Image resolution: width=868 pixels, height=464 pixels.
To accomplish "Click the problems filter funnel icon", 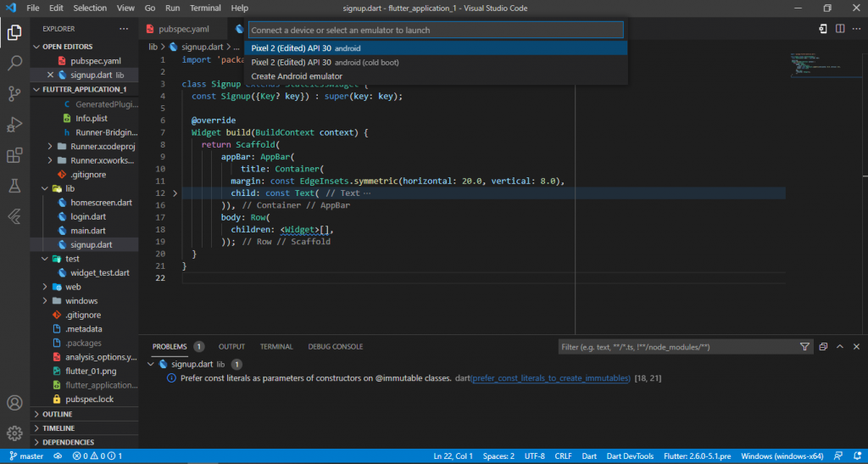I will 804,347.
